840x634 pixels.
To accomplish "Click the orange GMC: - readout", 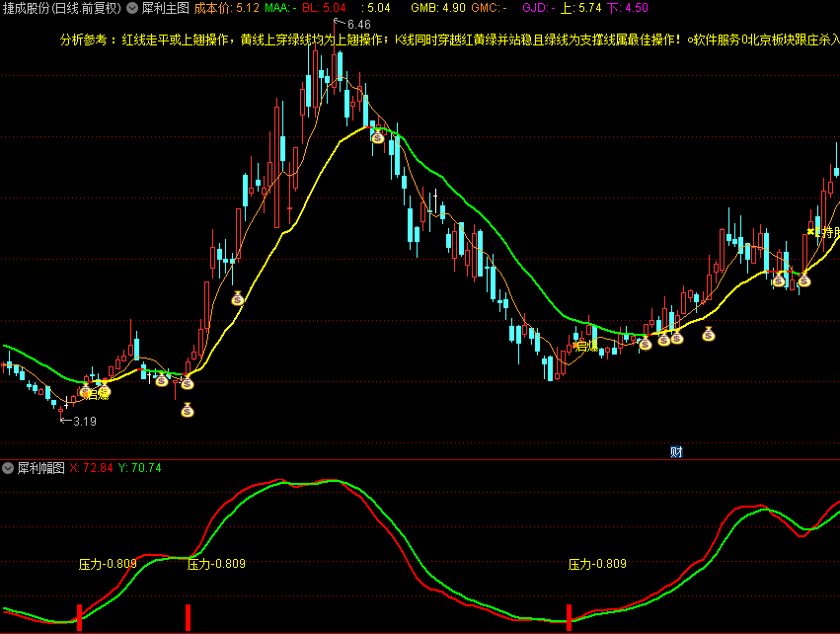I will tap(490, 8).
